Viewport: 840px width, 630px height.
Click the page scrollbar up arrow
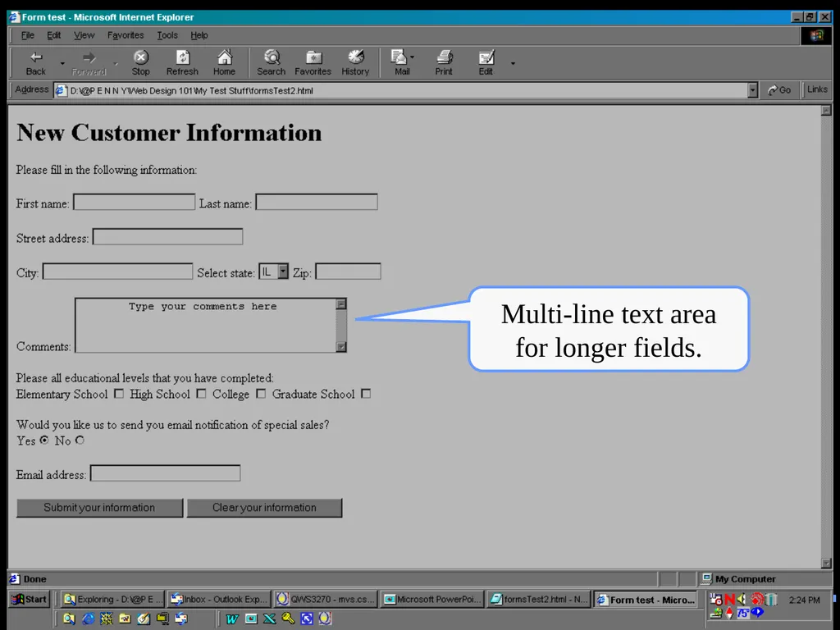[x=826, y=111]
